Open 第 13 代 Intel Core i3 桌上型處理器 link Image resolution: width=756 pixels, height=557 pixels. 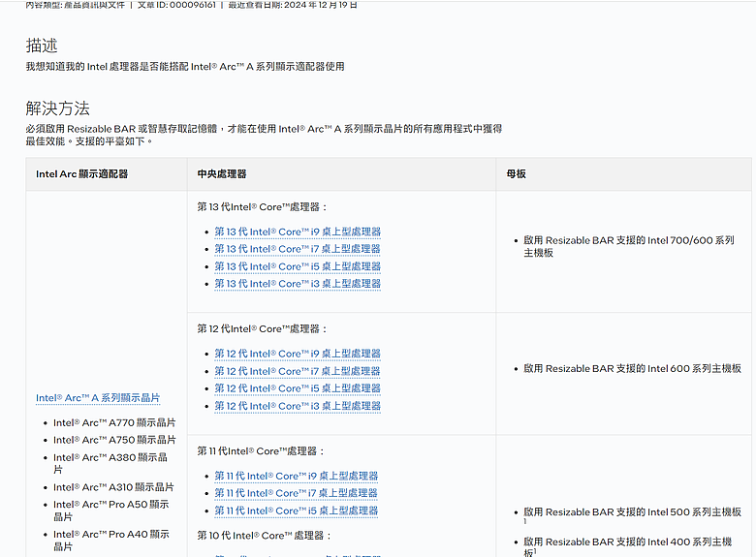pyautogui.click(x=298, y=284)
